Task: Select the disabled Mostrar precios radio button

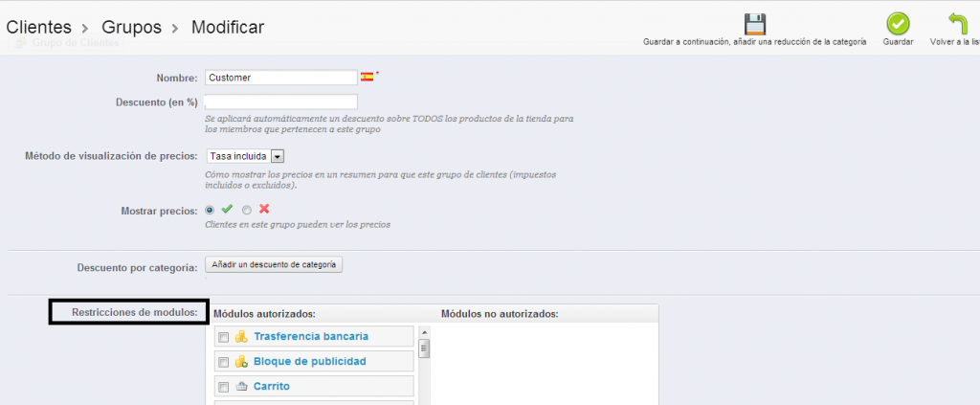Action: point(247,210)
